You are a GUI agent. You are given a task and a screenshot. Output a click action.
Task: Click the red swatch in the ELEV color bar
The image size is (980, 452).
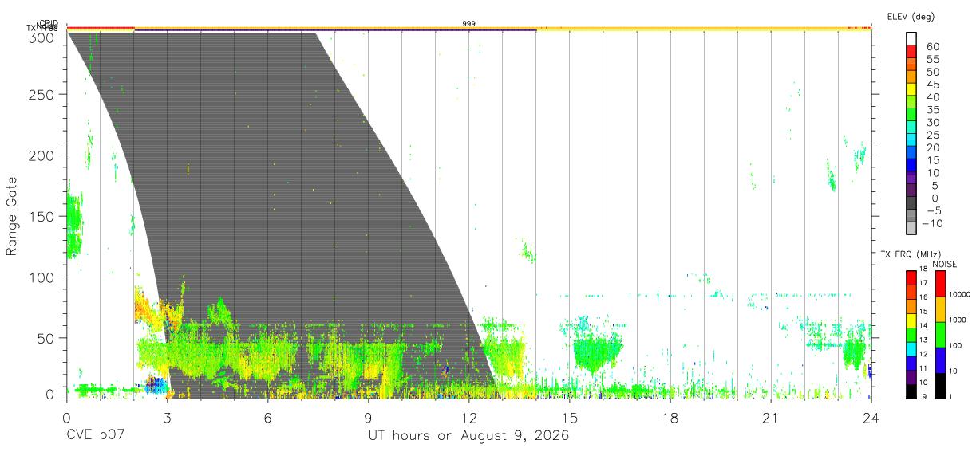[911, 52]
